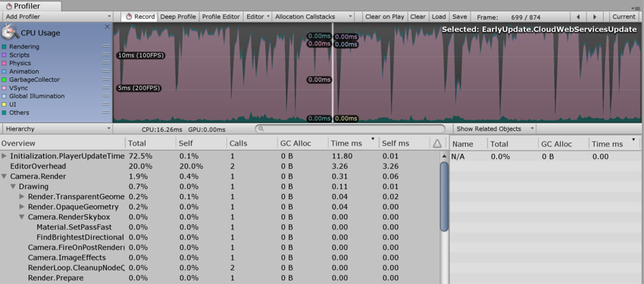Collapse the Camera.Render tree item
The width and height of the screenshot is (644, 284).
(4, 176)
